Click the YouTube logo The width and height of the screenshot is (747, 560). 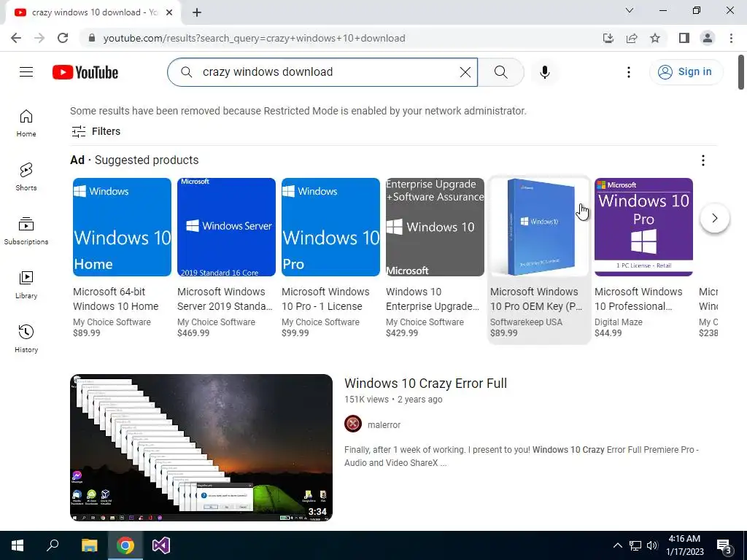click(85, 72)
